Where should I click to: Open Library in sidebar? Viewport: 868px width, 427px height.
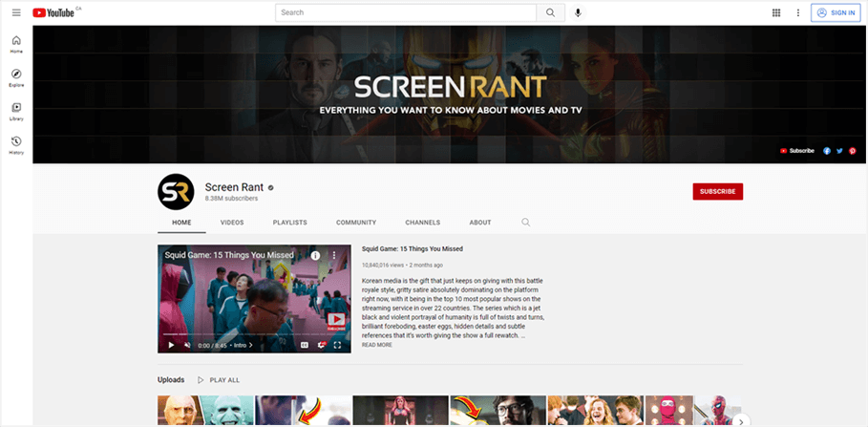[16, 112]
